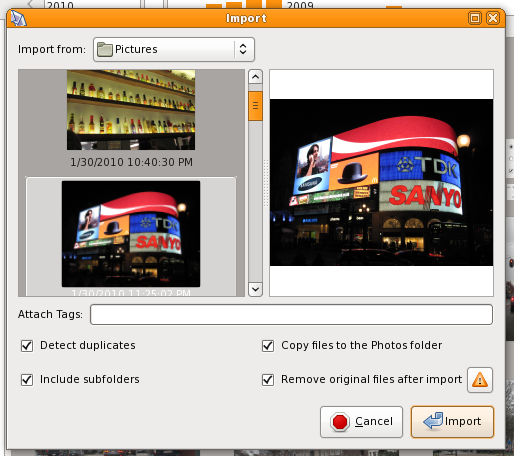Maximize the Import dialog

click(475, 18)
